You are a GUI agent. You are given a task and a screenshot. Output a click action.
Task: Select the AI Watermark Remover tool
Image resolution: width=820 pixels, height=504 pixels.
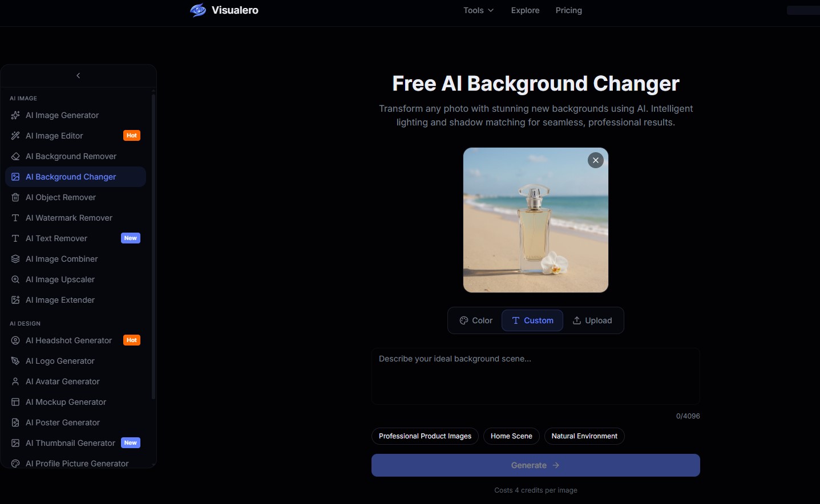click(x=68, y=218)
